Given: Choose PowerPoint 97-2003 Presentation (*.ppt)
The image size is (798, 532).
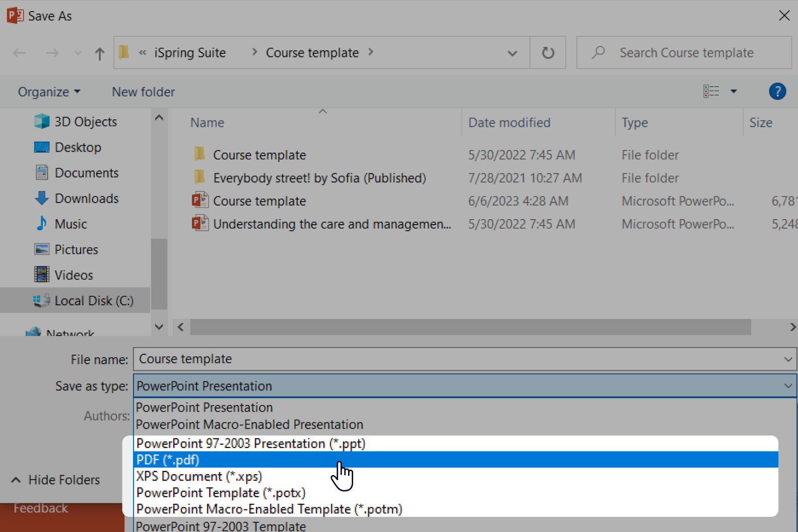Looking at the screenshot, I should [x=456, y=443].
